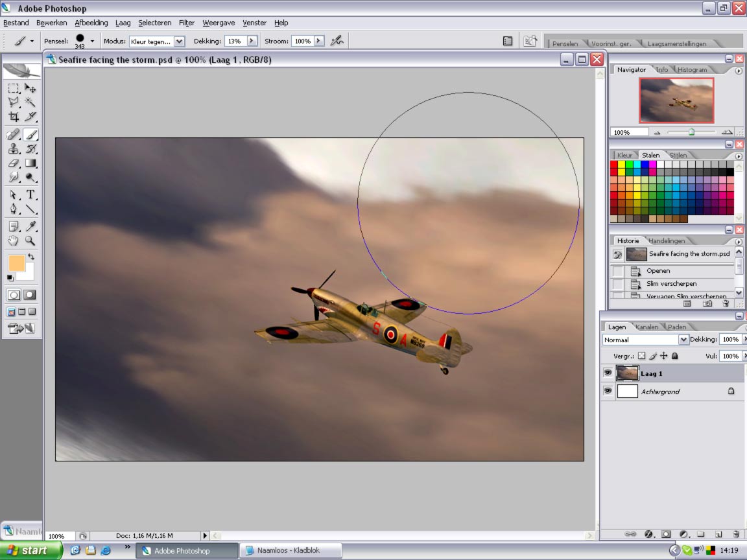The image size is (747, 560).
Task: Select the Magic Wand tool
Action: (30, 102)
